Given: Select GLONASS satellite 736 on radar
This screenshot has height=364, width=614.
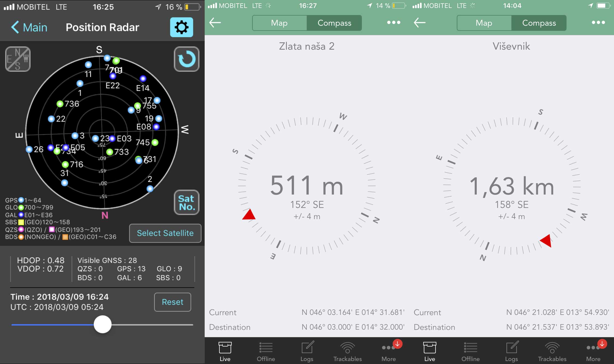Looking at the screenshot, I should click(x=60, y=104).
